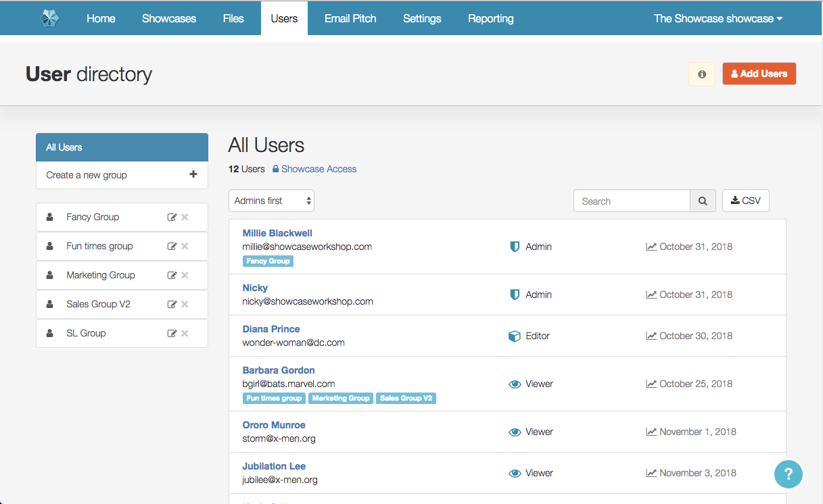Remove the Fun times group

click(185, 247)
